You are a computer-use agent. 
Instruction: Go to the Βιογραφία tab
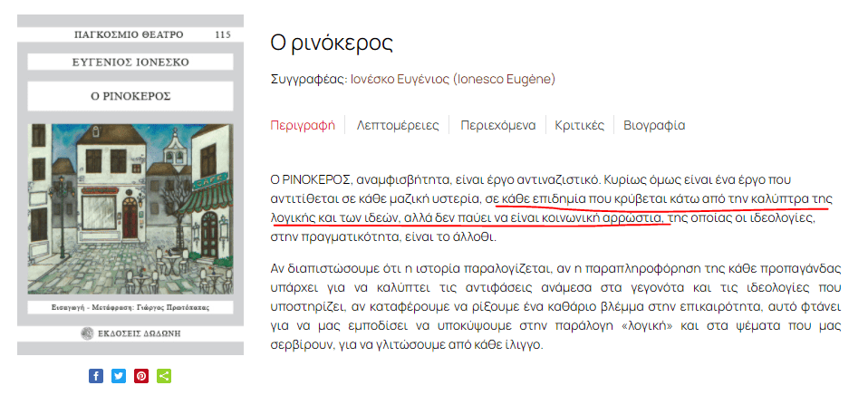654,125
